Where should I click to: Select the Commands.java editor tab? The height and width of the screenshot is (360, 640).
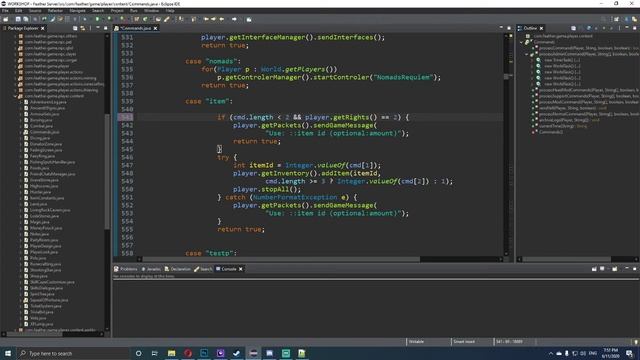point(135,28)
